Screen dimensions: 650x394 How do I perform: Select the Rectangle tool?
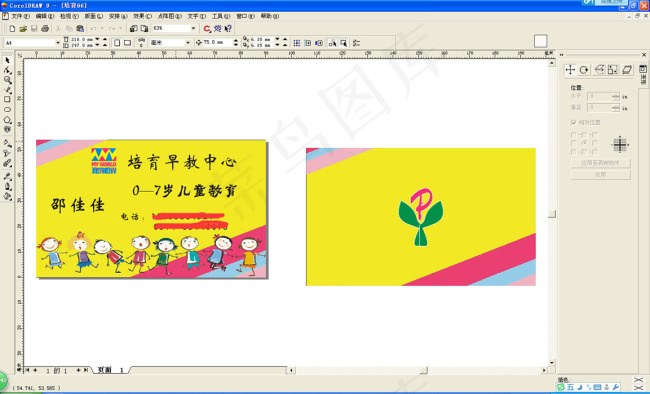pos(7,100)
